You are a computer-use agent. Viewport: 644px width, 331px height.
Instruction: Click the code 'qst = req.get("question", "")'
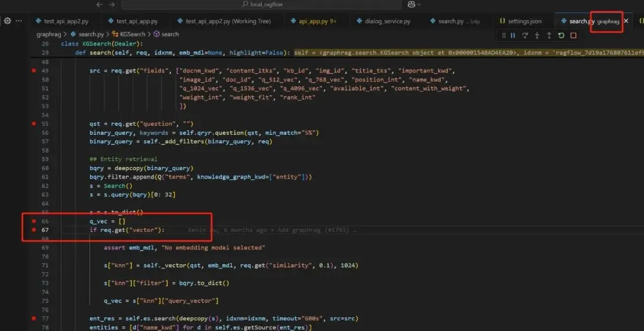tap(142, 123)
